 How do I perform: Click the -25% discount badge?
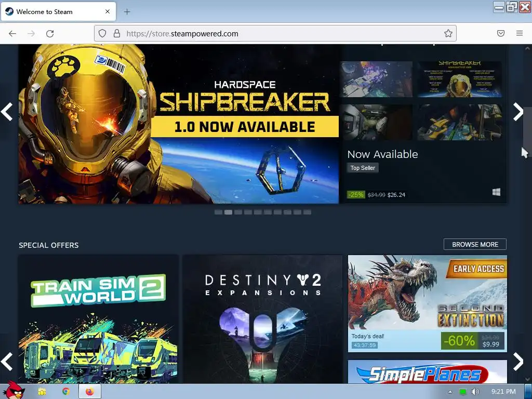pyautogui.click(x=356, y=195)
